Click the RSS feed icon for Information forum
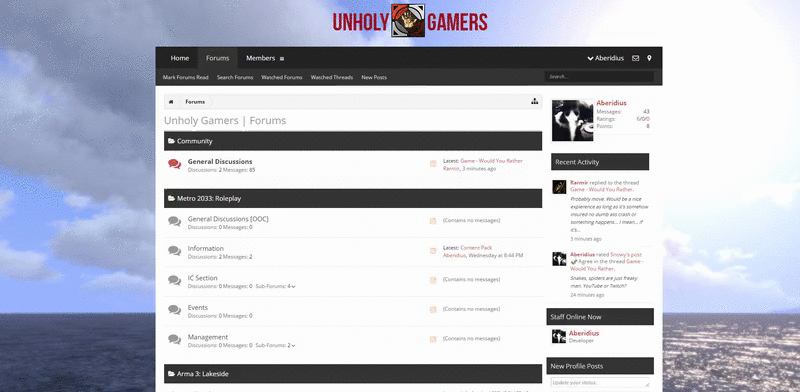This screenshot has width=800, height=392. click(x=433, y=251)
